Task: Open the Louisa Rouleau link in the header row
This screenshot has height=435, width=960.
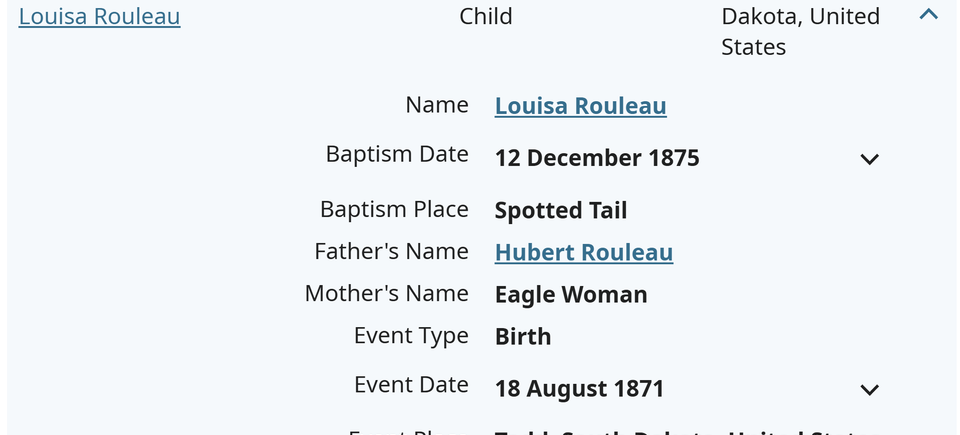Action: click(100, 17)
